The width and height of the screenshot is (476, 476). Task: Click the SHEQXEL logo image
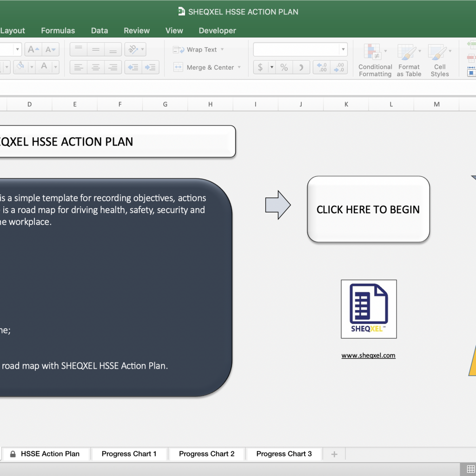(x=369, y=309)
